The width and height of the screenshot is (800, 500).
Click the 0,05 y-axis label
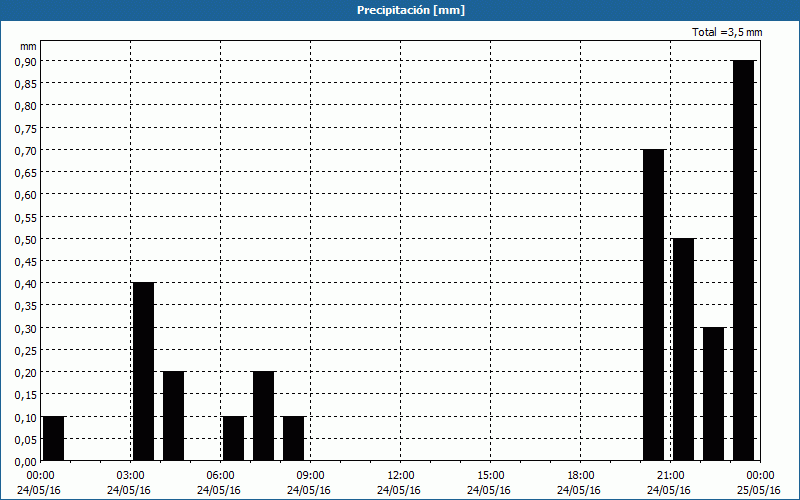[26, 439]
